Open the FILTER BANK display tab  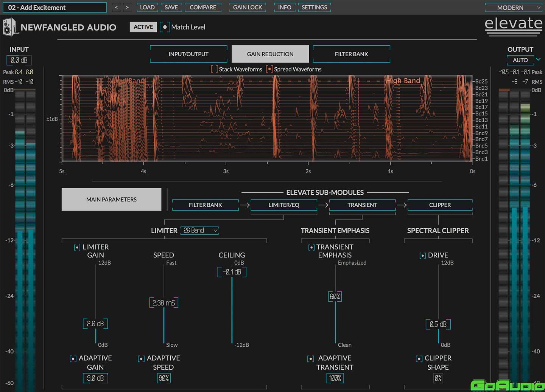pyautogui.click(x=352, y=54)
